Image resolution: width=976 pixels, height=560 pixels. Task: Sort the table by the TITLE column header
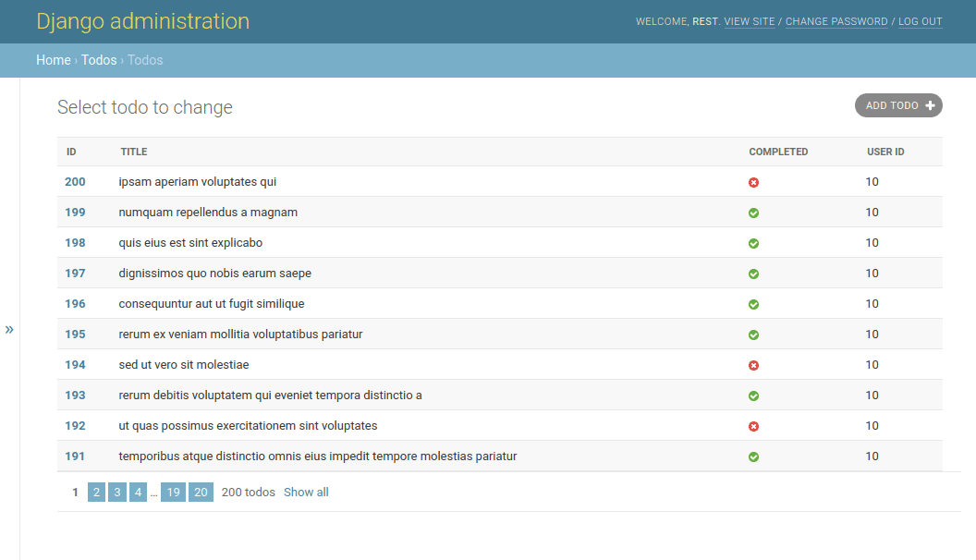pyautogui.click(x=132, y=151)
